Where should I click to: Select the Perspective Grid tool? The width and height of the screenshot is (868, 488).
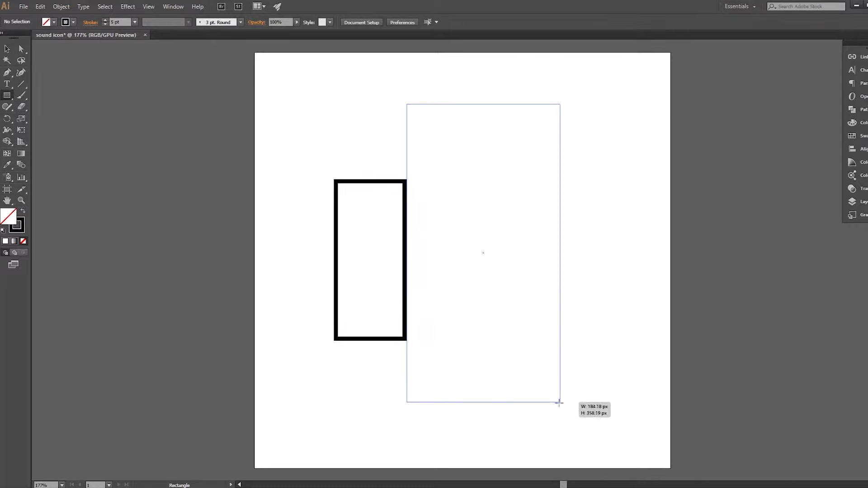click(21, 142)
